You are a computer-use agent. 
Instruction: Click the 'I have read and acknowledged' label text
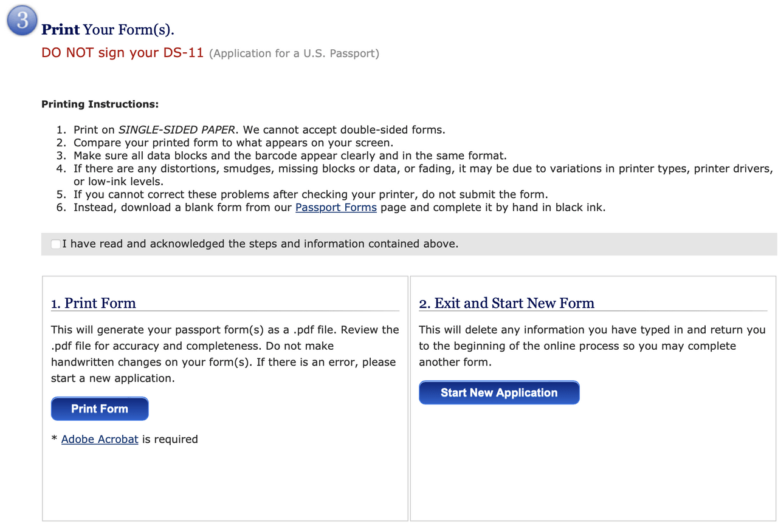tap(260, 244)
